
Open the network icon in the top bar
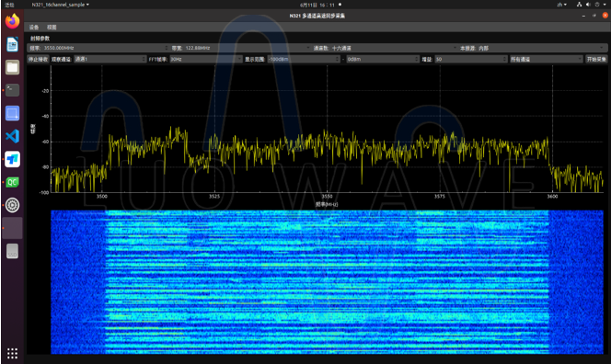[579, 5]
